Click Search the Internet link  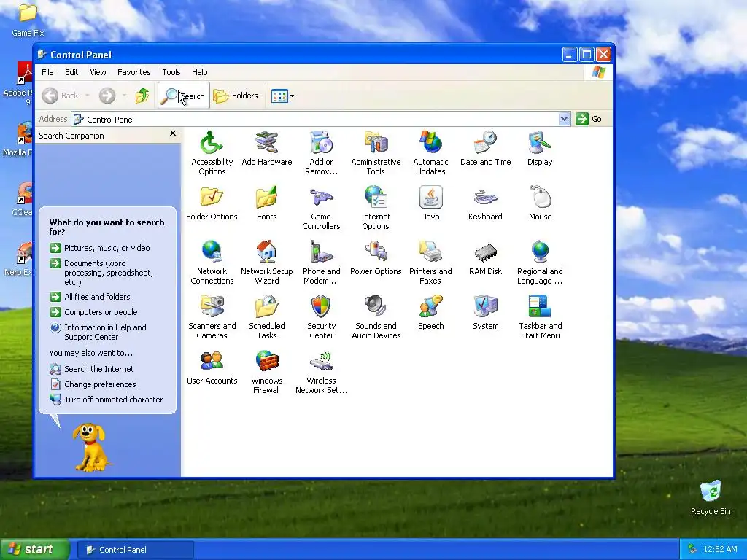point(92,369)
